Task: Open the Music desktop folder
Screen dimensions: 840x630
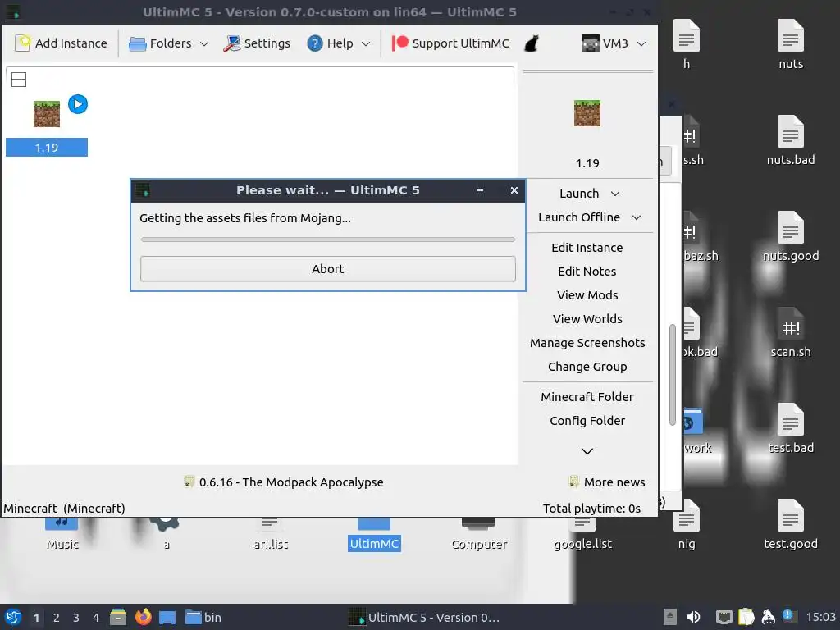Action: tap(62, 536)
